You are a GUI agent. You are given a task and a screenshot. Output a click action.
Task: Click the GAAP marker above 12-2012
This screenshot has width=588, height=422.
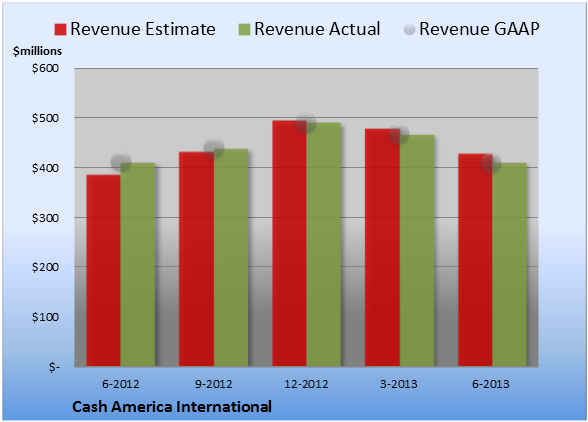click(x=306, y=123)
